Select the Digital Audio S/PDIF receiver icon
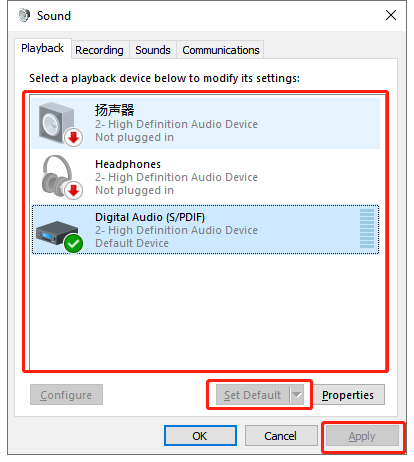The height and width of the screenshot is (462, 414). (57, 233)
